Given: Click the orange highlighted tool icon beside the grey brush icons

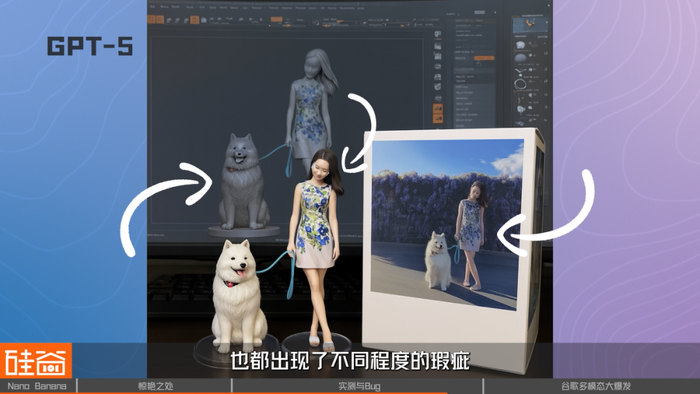Looking at the screenshot, I should (194, 20).
